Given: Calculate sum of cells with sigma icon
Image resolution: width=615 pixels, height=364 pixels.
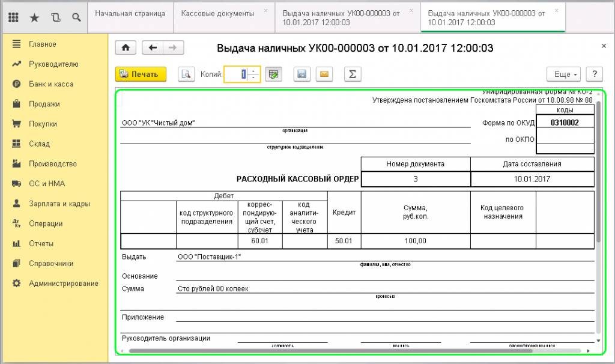Looking at the screenshot, I should coord(352,74).
